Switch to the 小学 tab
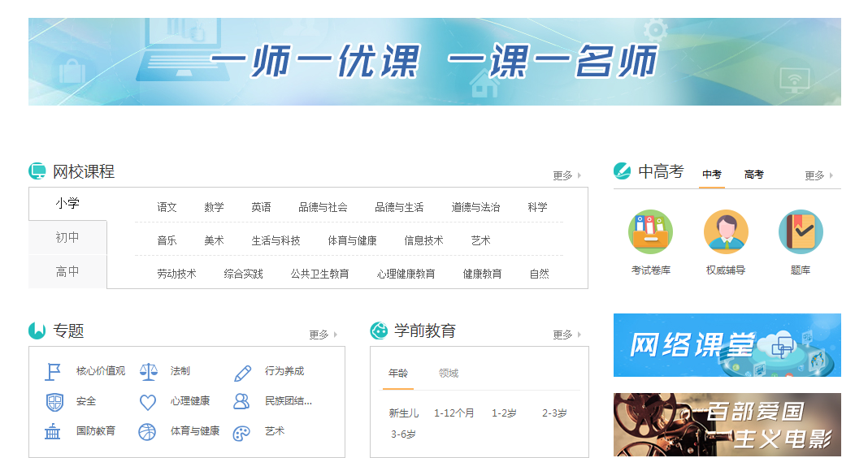The height and width of the screenshot is (458, 868). [67, 204]
